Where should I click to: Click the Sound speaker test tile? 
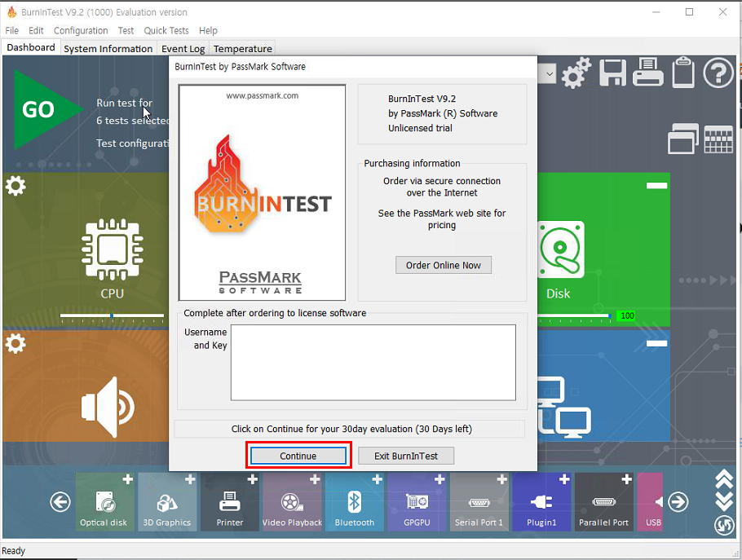[x=108, y=407]
